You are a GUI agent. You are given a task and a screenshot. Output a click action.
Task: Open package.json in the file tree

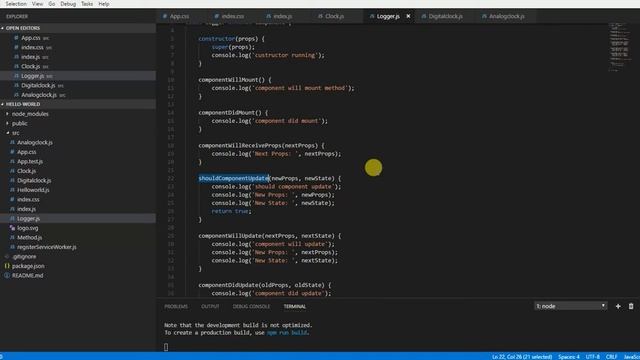coord(28,266)
